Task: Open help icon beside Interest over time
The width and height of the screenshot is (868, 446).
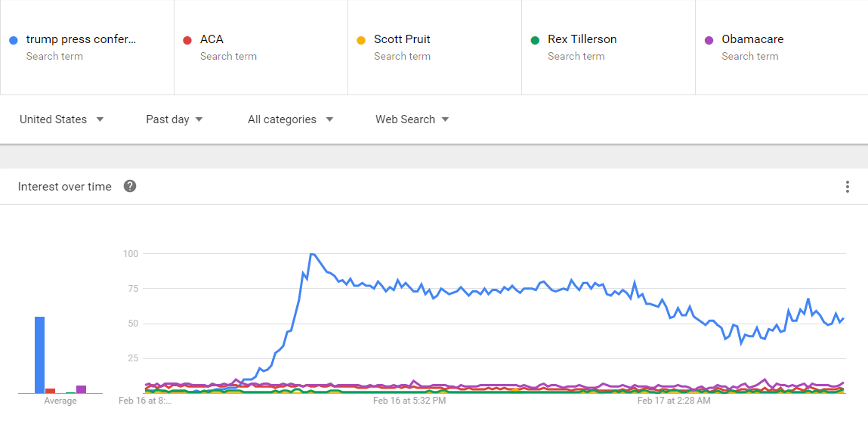Action: (x=130, y=186)
